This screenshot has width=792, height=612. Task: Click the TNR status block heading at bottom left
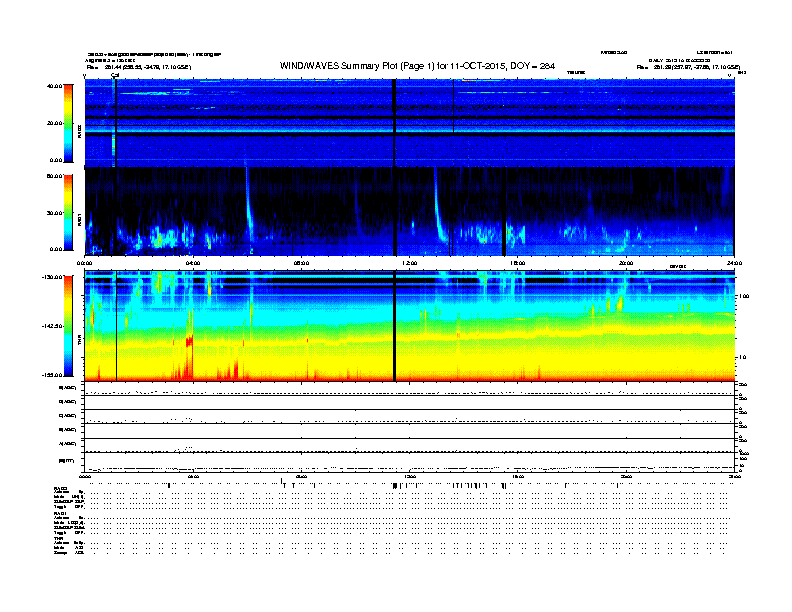tap(58, 538)
